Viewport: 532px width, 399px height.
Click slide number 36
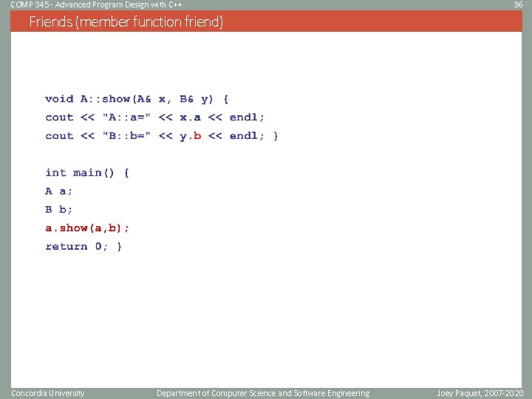518,4
